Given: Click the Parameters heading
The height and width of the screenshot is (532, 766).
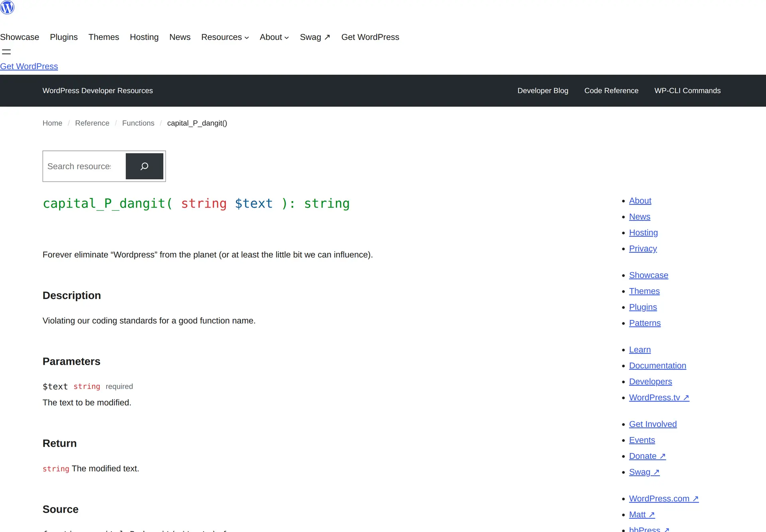Looking at the screenshot, I should click(x=71, y=362).
